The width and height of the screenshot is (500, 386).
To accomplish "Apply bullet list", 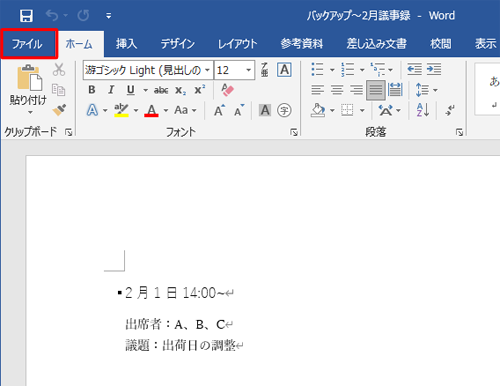I will point(317,69).
